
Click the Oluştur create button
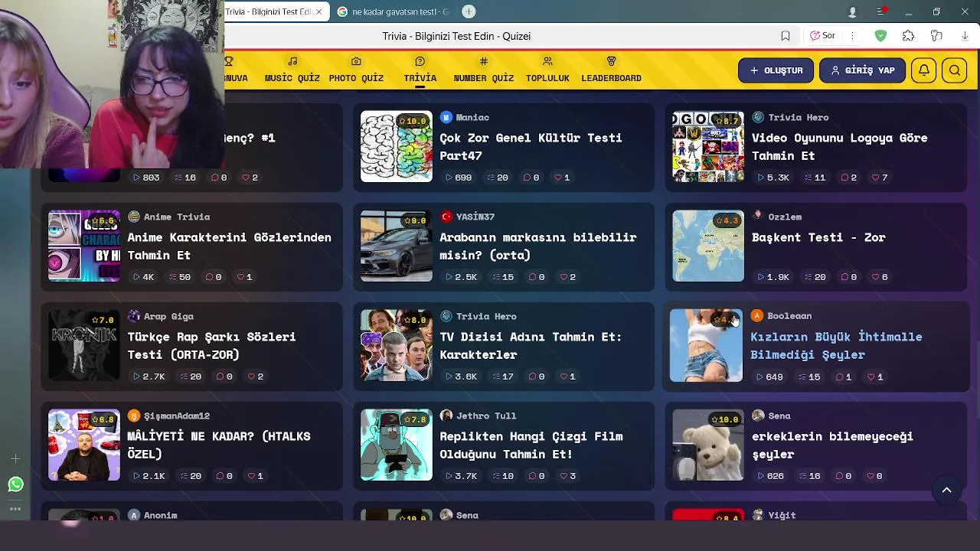click(x=776, y=70)
